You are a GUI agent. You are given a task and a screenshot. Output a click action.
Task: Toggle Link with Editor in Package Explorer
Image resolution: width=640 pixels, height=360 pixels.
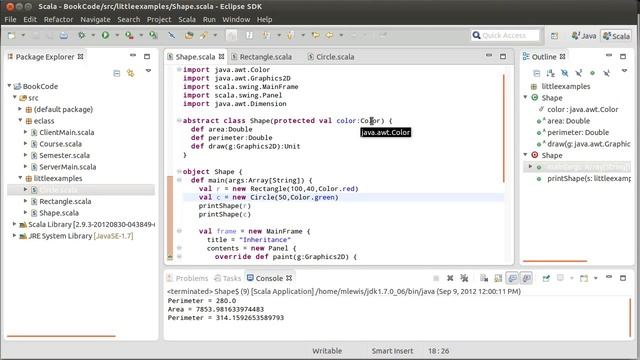[131, 73]
